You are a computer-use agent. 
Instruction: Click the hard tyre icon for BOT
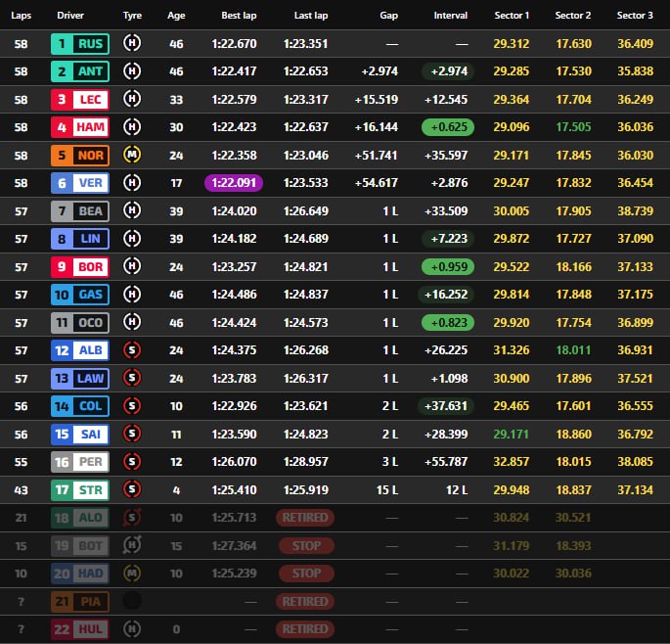click(133, 545)
